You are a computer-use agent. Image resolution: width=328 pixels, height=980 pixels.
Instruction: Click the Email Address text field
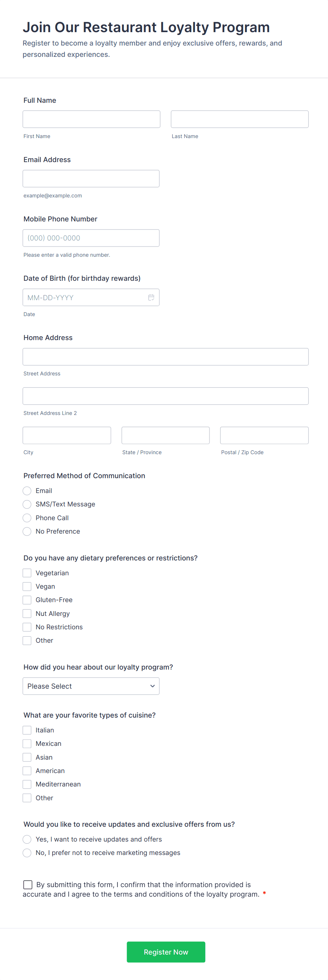point(91,178)
